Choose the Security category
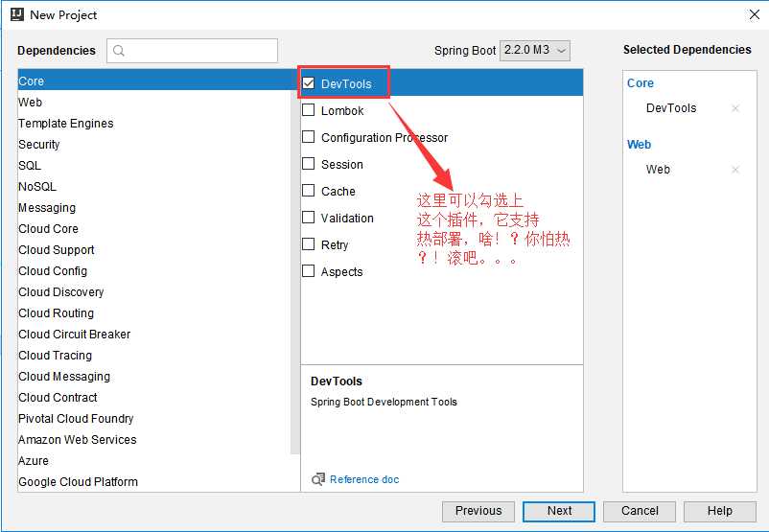 154,144
